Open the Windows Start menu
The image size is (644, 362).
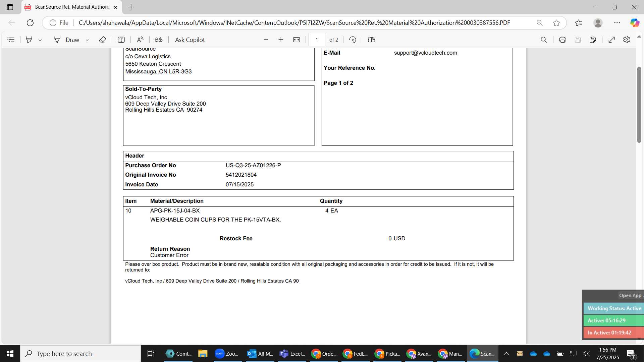point(10,354)
